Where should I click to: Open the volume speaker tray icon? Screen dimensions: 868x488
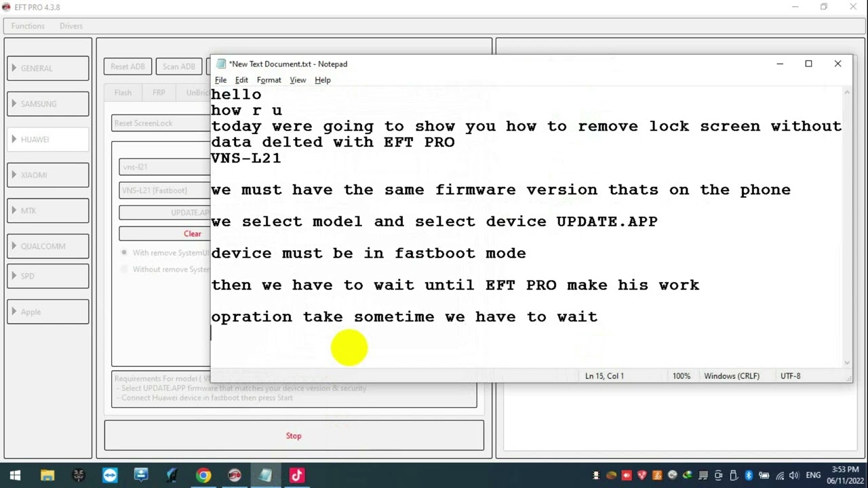[794, 475]
